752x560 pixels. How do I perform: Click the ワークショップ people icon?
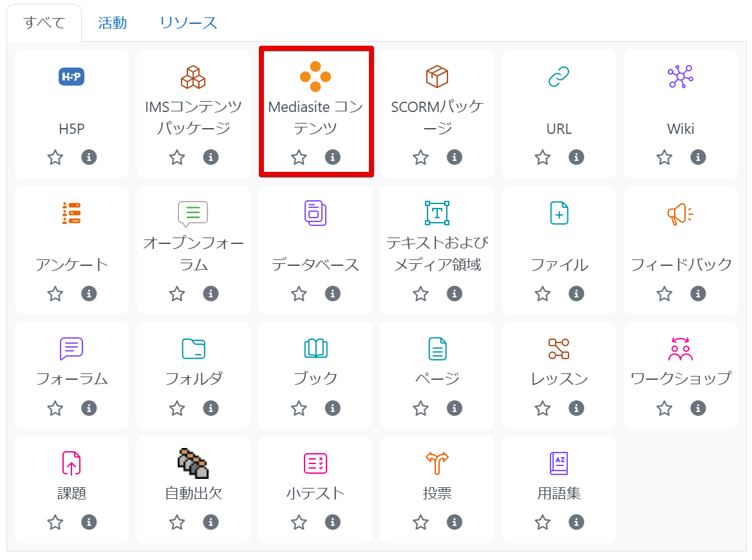681,349
